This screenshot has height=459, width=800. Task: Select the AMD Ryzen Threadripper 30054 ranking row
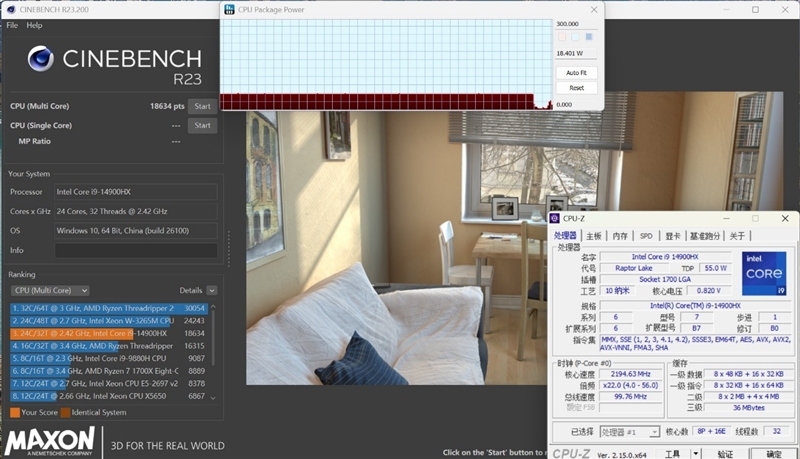(109, 308)
